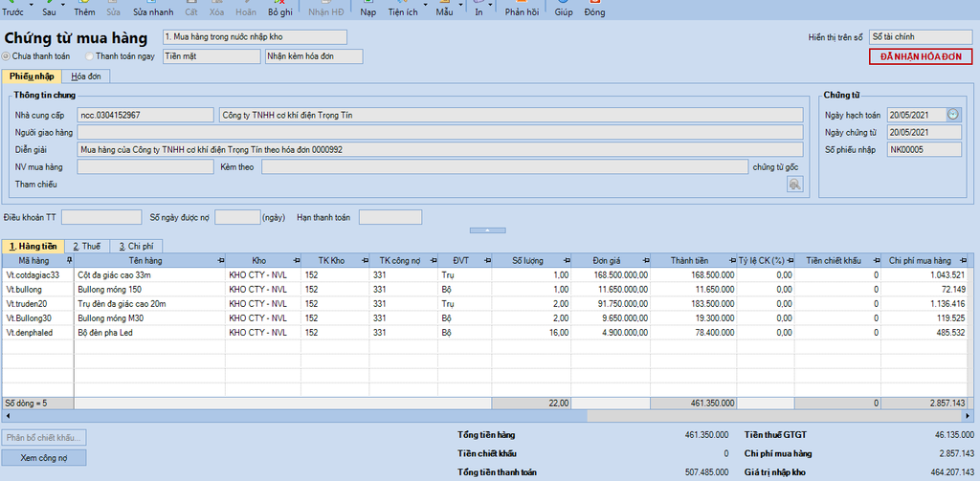Screen dimensions: 980x481
Task: Click the Hạn thanh toán field
Action: [390, 217]
